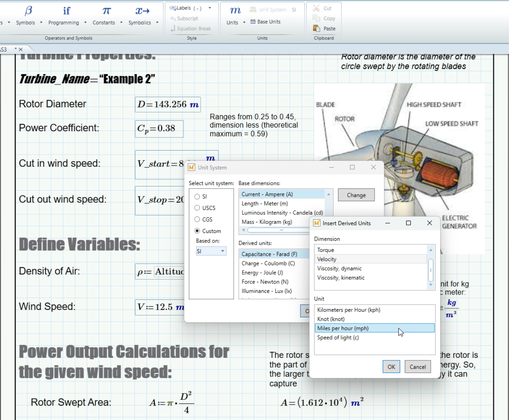
Task: Select Velocity in the Dimension list
Action: (x=326, y=259)
